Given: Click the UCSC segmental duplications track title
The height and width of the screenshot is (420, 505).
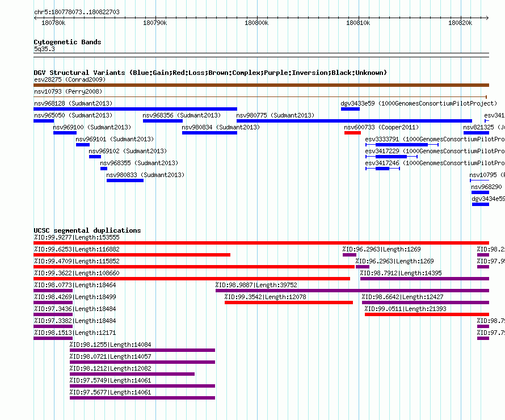Looking at the screenshot, I should (87, 230).
